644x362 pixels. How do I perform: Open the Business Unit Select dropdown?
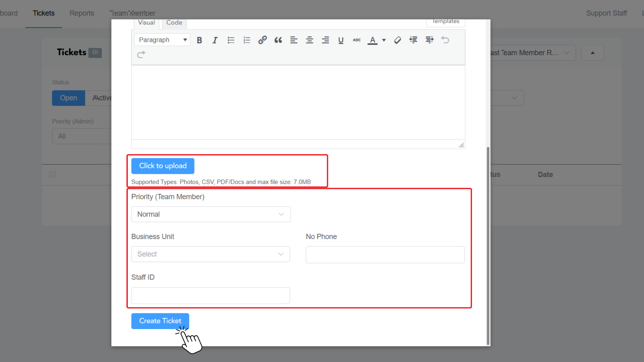[x=211, y=254]
